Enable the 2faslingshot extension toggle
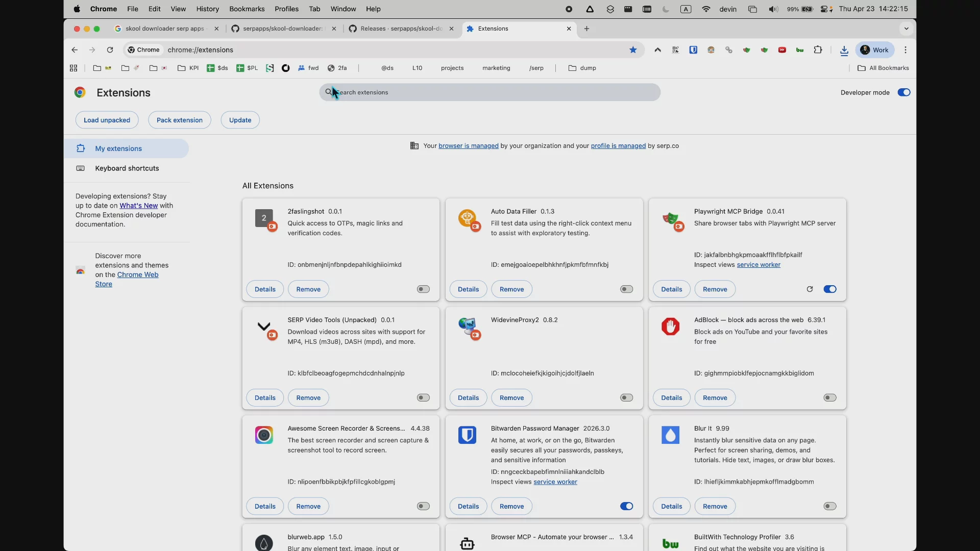This screenshot has width=980, height=551. pos(423,289)
